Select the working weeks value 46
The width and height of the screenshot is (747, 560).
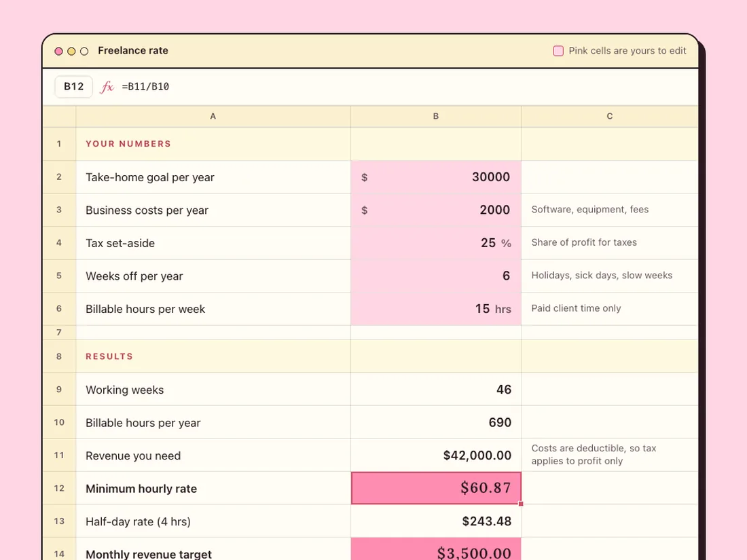point(504,390)
